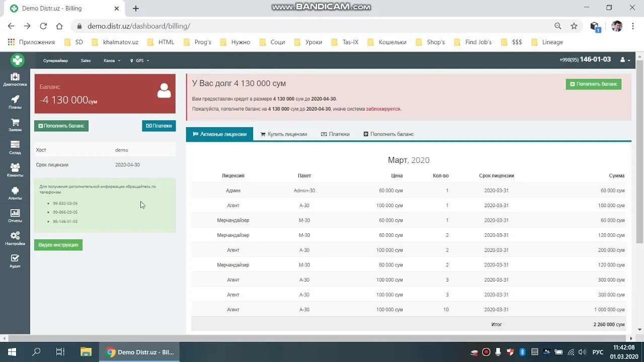Open the Видео инструкция button
This screenshot has height=362, width=644.
[58, 245]
